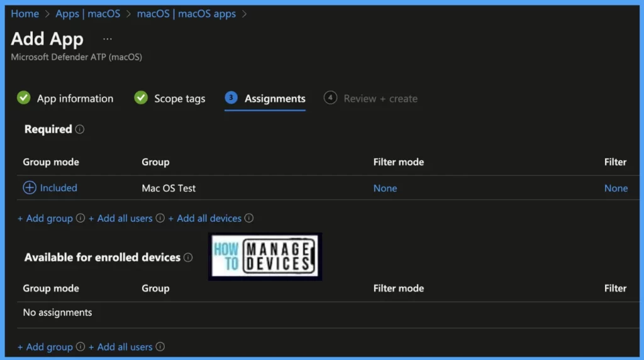The height and width of the screenshot is (360, 644).
Task: Show info tooltip next to Required
Action: point(80,129)
